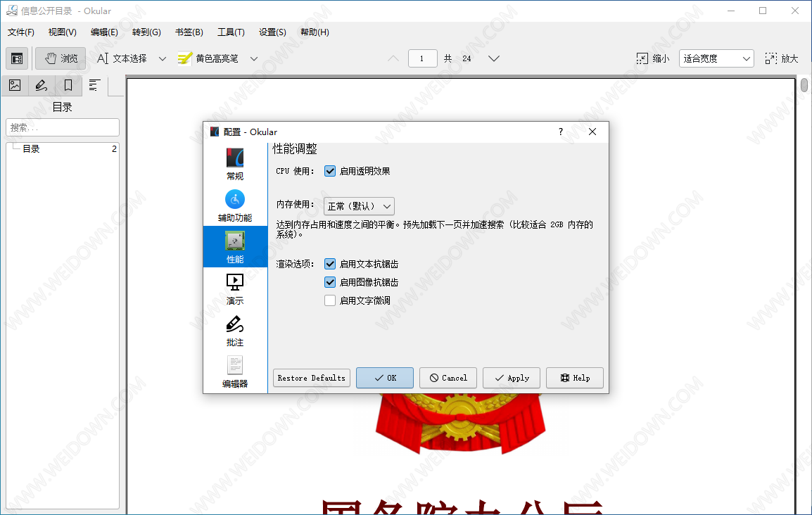Click the Apply button

512,378
